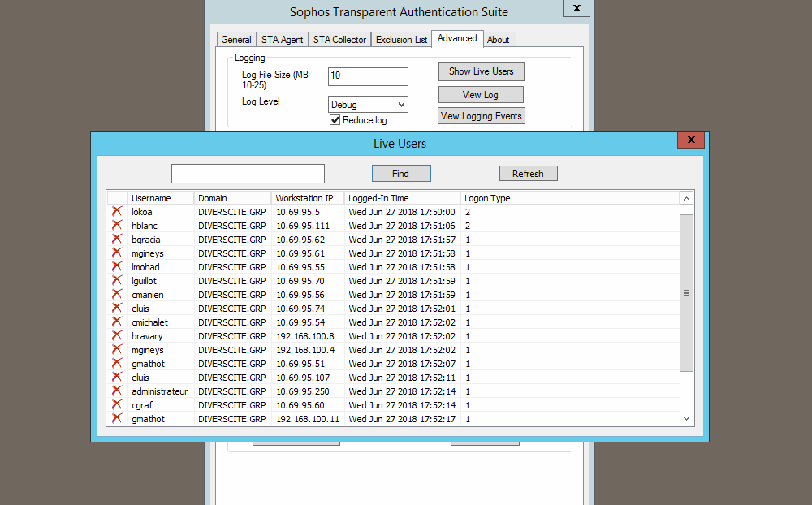Select the cgraf username cell

coord(142,405)
